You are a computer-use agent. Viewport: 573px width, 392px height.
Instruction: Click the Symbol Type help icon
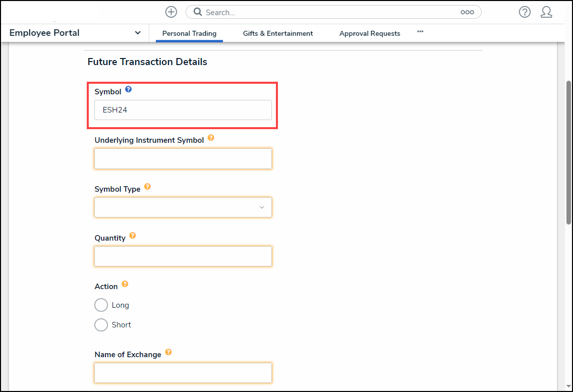click(x=147, y=187)
